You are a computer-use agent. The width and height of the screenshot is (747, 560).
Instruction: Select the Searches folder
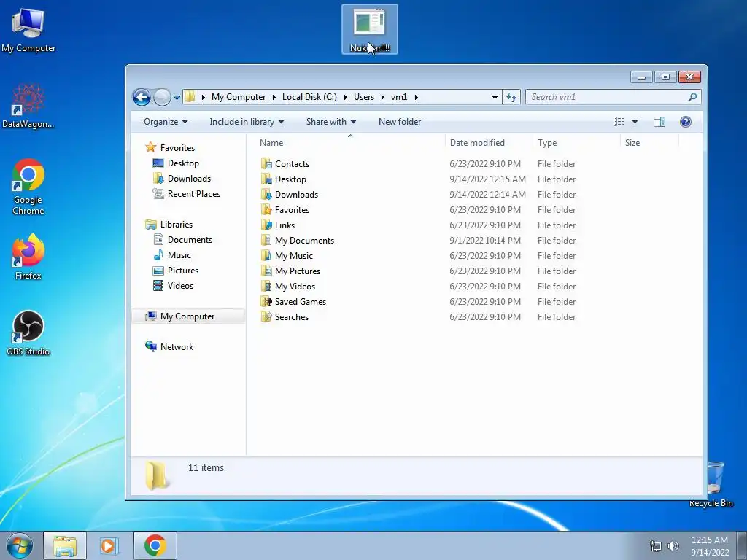[x=292, y=317]
